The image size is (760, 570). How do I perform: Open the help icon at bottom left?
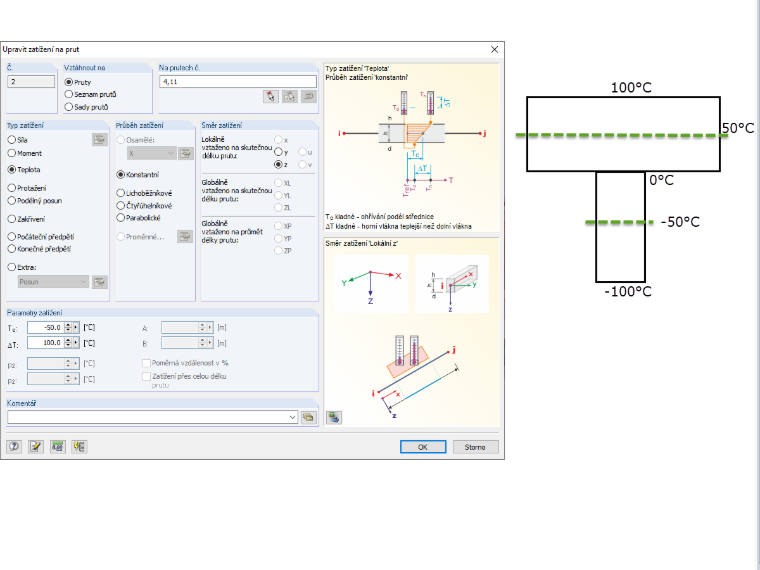[x=14, y=446]
